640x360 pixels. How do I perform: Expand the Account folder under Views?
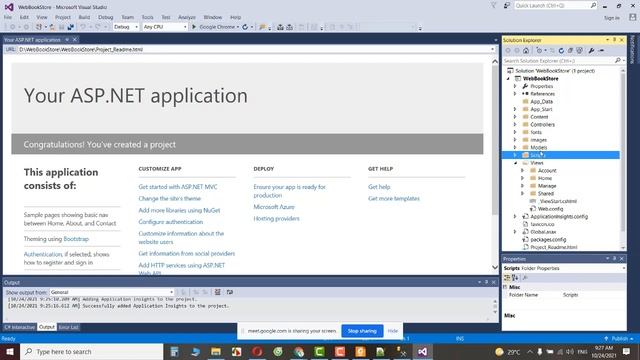coord(523,171)
